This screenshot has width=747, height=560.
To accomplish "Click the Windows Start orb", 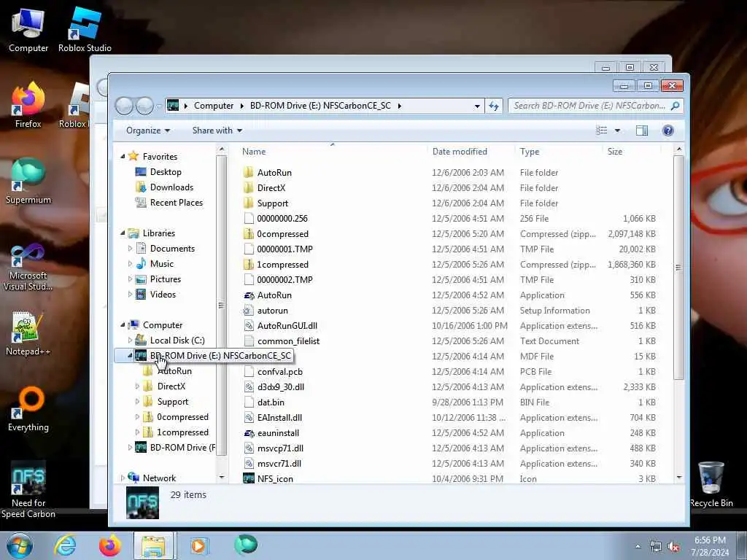I will pyautogui.click(x=20, y=545).
